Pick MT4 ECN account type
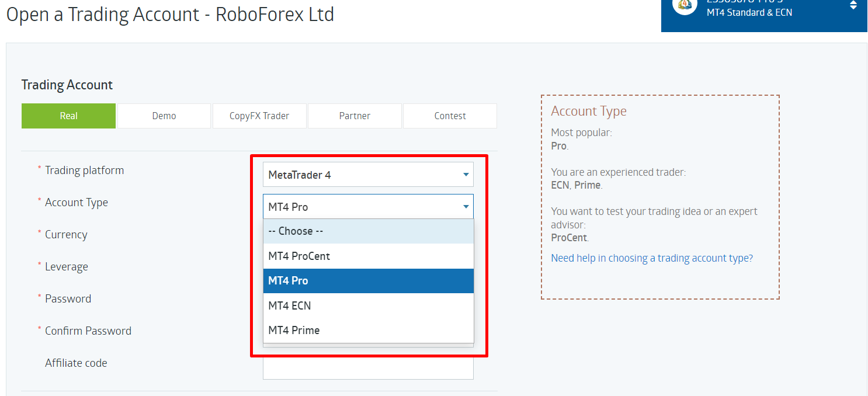 [368, 305]
